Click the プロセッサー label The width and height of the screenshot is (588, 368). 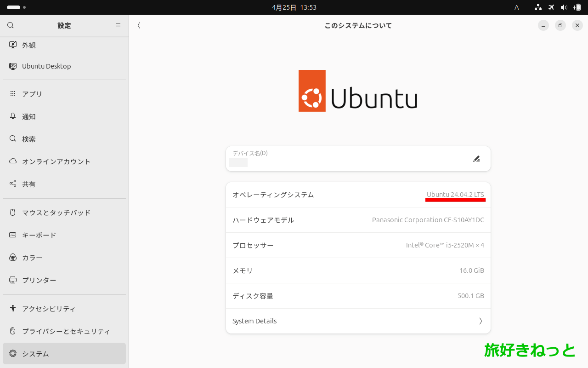[253, 245]
